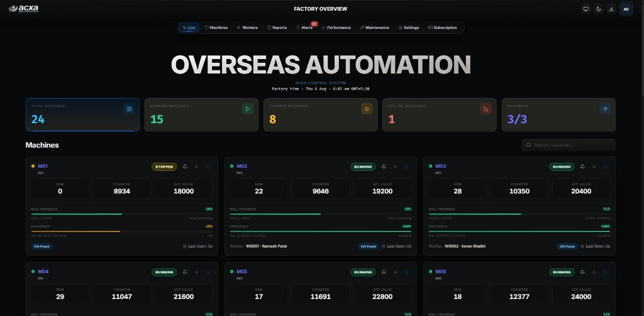Image resolution: width=644 pixels, height=316 pixels.
Task: Click the M05 set value 22800
Action: [x=382, y=297]
